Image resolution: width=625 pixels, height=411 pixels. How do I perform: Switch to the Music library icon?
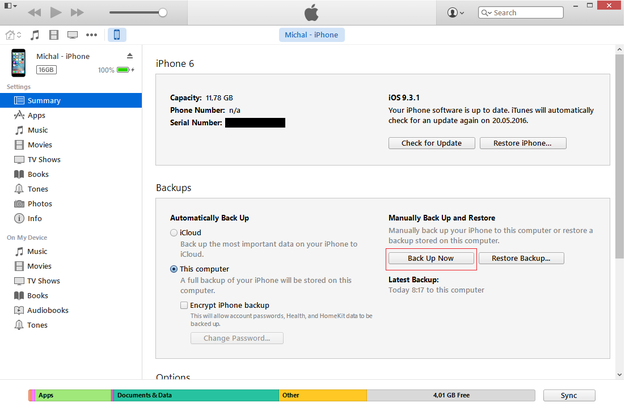pos(35,35)
